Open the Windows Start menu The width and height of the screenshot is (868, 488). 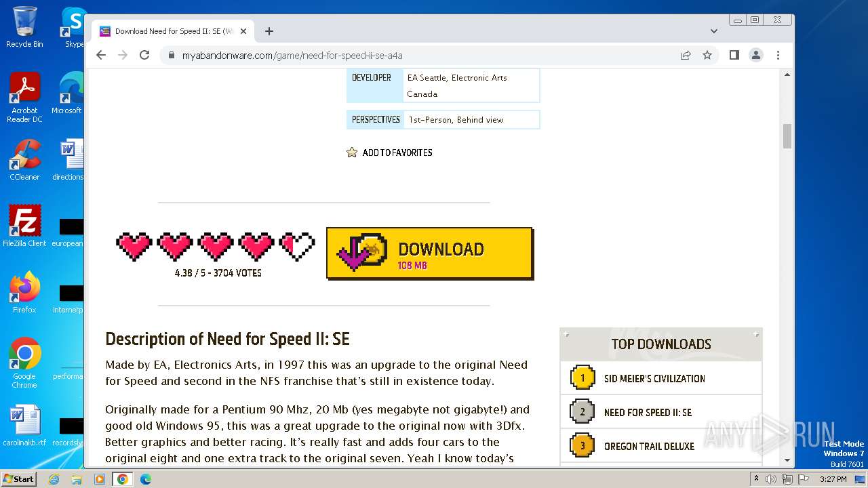click(x=18, y=479)
